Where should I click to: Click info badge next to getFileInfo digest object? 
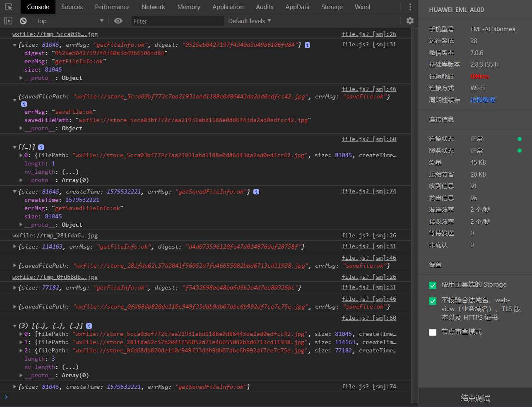click(307, 45)
